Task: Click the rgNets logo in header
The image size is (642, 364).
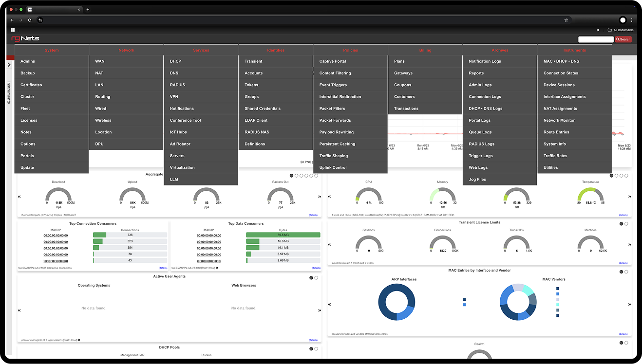Action: [25, 38]
